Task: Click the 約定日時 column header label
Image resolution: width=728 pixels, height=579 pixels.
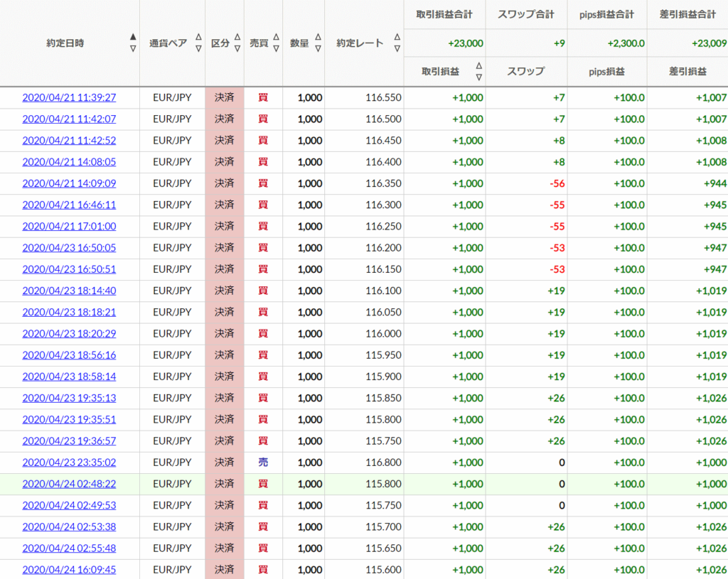Action: pyautogui.click(x=65, y=43)
